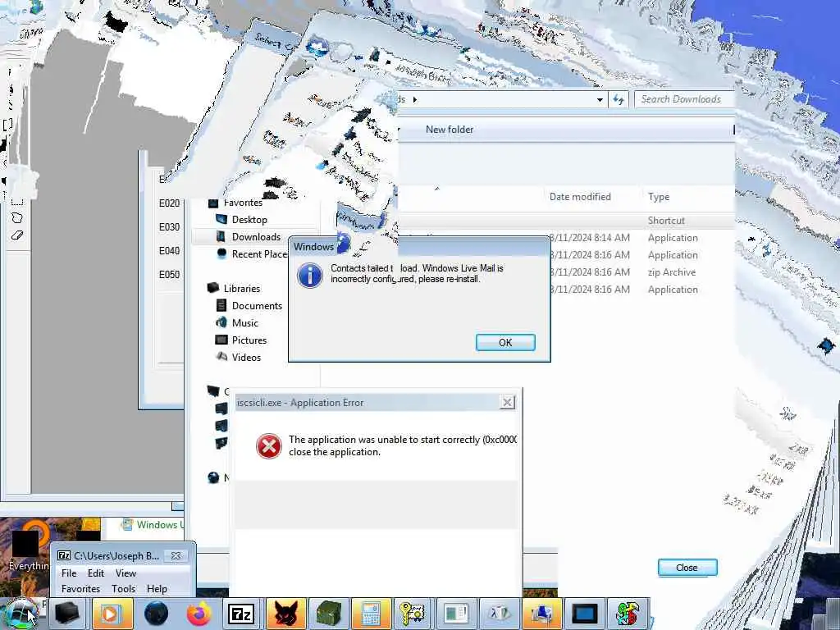Select Downloads in Explorer navigation pane

click(x=256, y=237)
